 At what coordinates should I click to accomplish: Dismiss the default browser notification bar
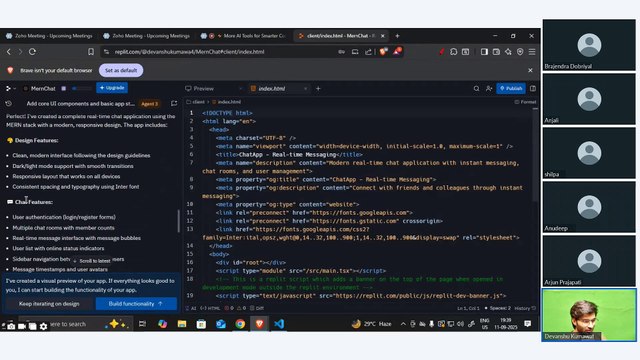[x=530, y=70]
